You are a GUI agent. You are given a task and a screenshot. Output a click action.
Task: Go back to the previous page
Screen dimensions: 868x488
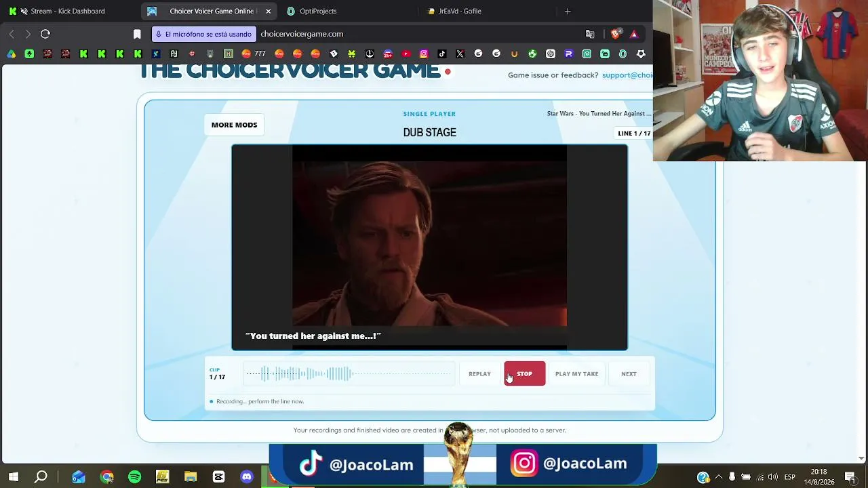pos(12,34)
